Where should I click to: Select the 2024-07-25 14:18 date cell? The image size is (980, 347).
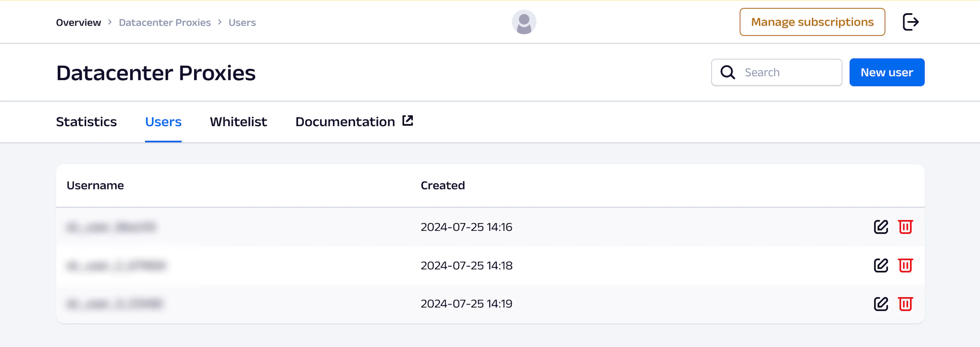pos(466,266)
